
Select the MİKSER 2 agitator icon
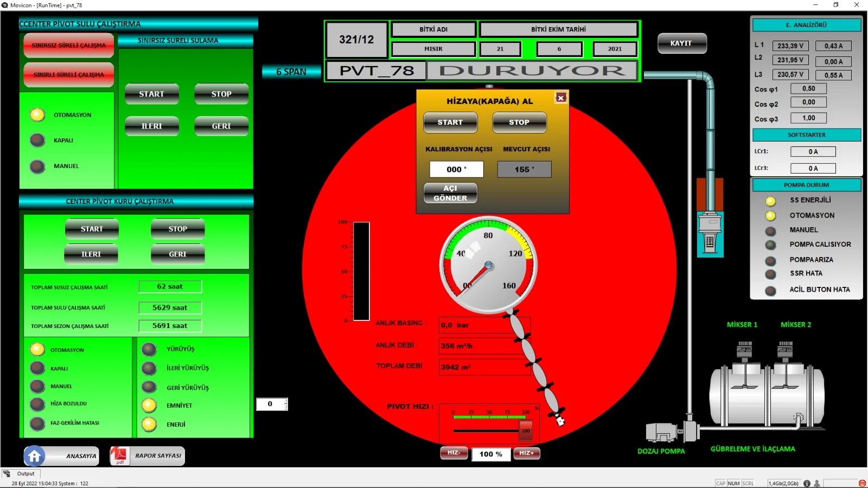[785, 351]
